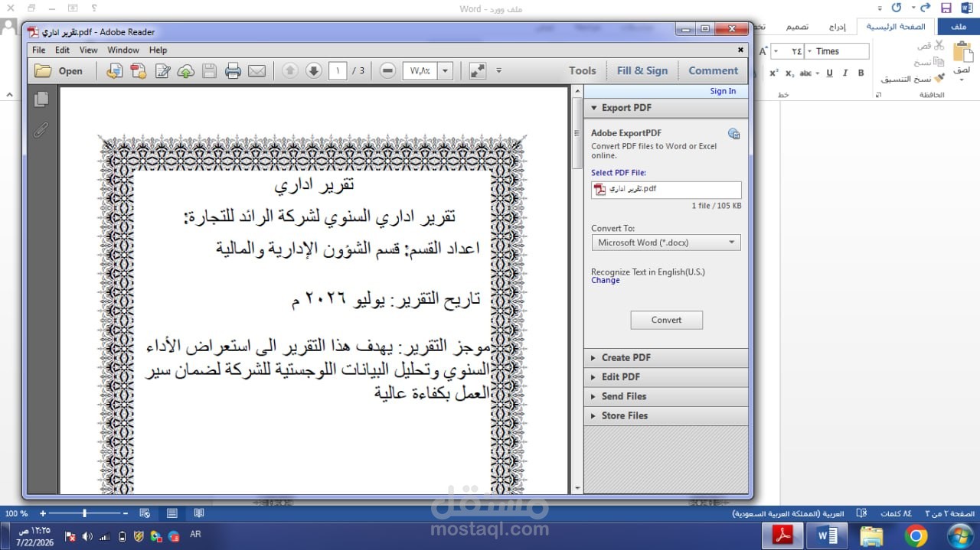980x550 pixels.
Task: Open font size dropdown in Word
Action: coord(775,51)
